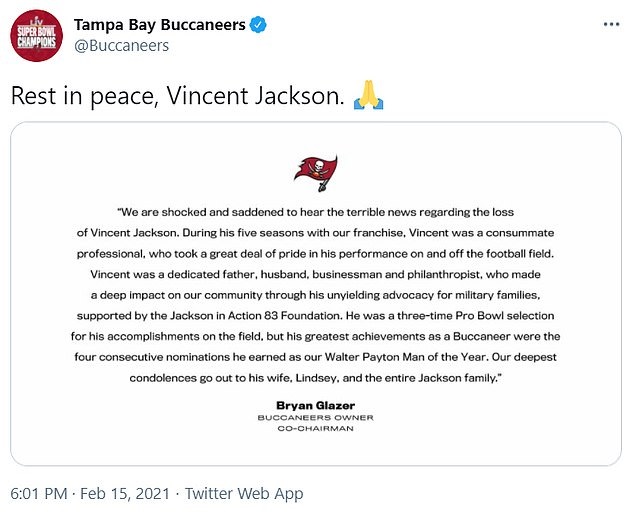Click the red Buccaneers flag logo
This screenshot has width=634, height=512.
click(x=316, y=170)
